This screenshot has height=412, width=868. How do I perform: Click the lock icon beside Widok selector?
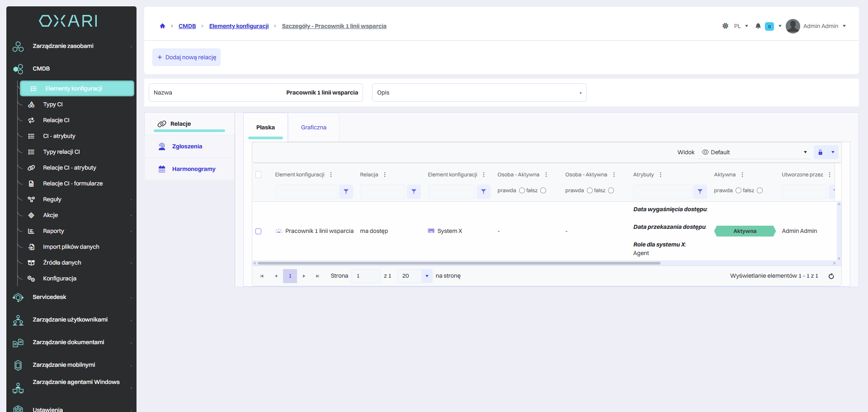(821, 152)
